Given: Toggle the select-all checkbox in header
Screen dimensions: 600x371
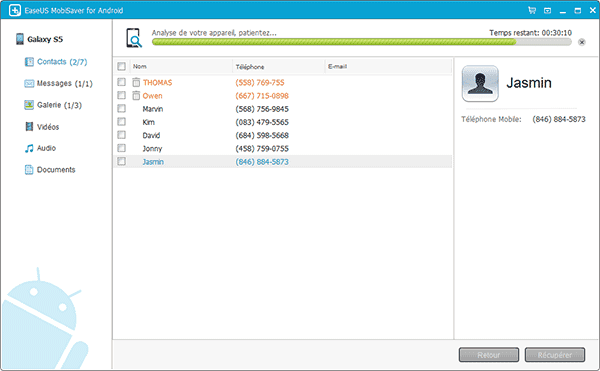Looking at the screenshot, I should (122, 67).
